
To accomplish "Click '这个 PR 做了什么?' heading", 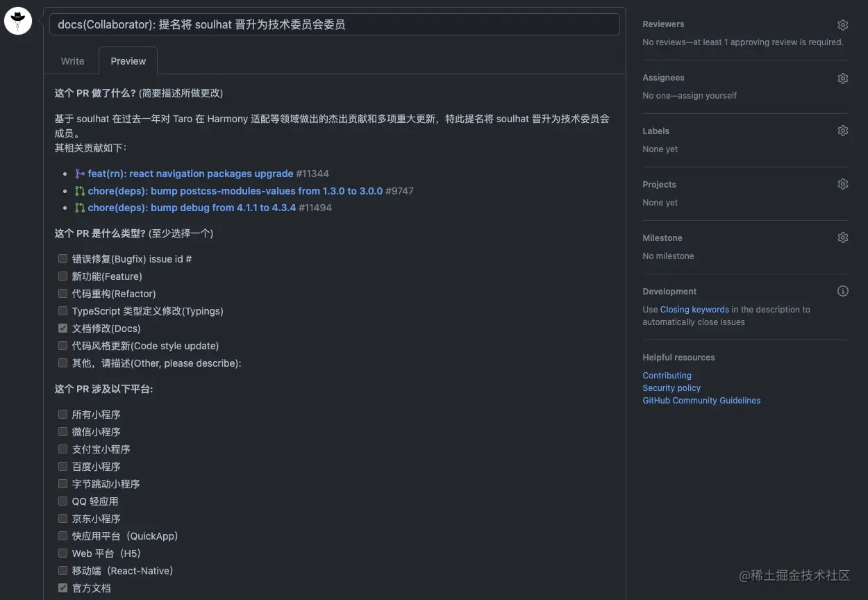I will click(x=95, y=93).
